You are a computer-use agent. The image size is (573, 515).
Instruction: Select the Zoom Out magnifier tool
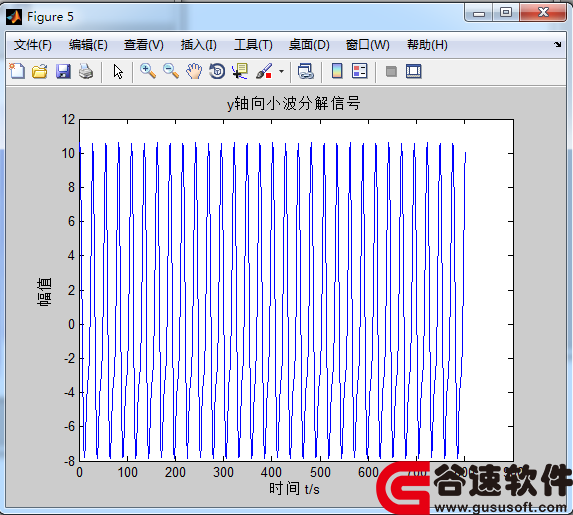(171, 71)
